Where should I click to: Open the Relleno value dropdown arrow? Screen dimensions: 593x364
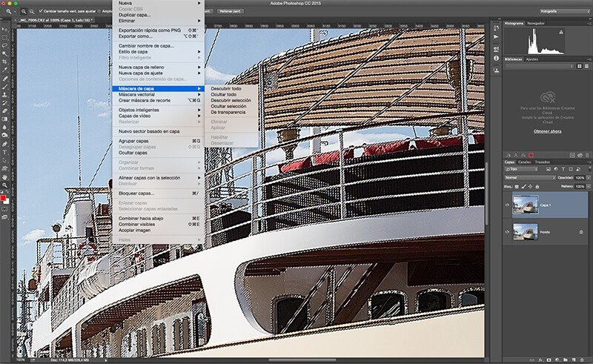589,187
